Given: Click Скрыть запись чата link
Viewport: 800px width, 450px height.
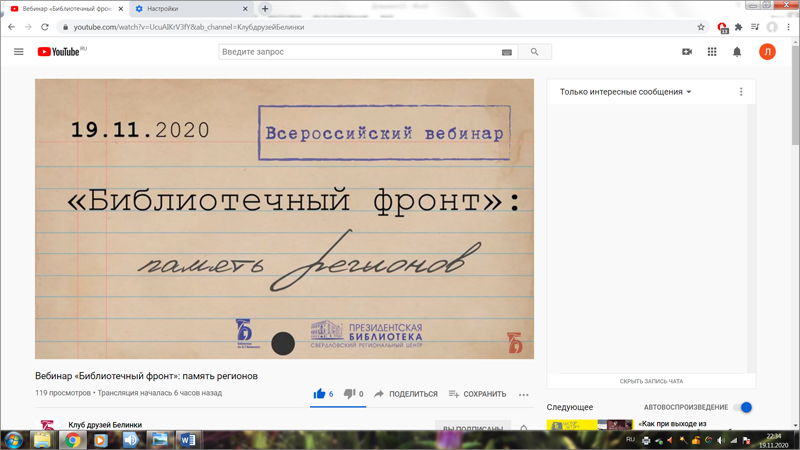Looking at the screenshot, I should click(x=651, y=381).
